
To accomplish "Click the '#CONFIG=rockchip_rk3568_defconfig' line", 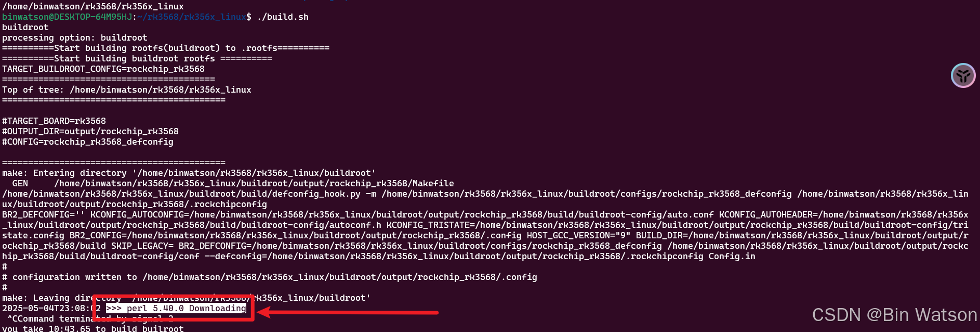I will (88, 142).
